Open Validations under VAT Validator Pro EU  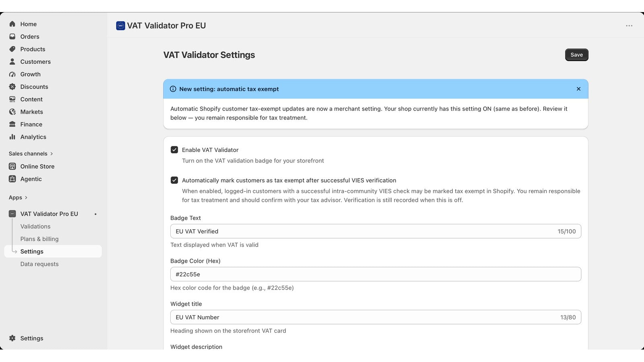tap(35, 226)
